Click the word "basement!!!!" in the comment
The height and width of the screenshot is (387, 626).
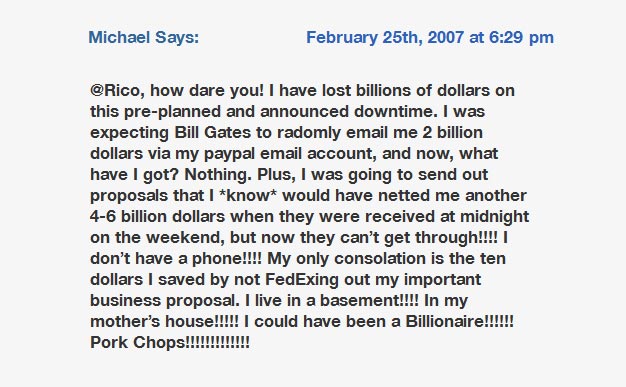(x=370, y=300)
